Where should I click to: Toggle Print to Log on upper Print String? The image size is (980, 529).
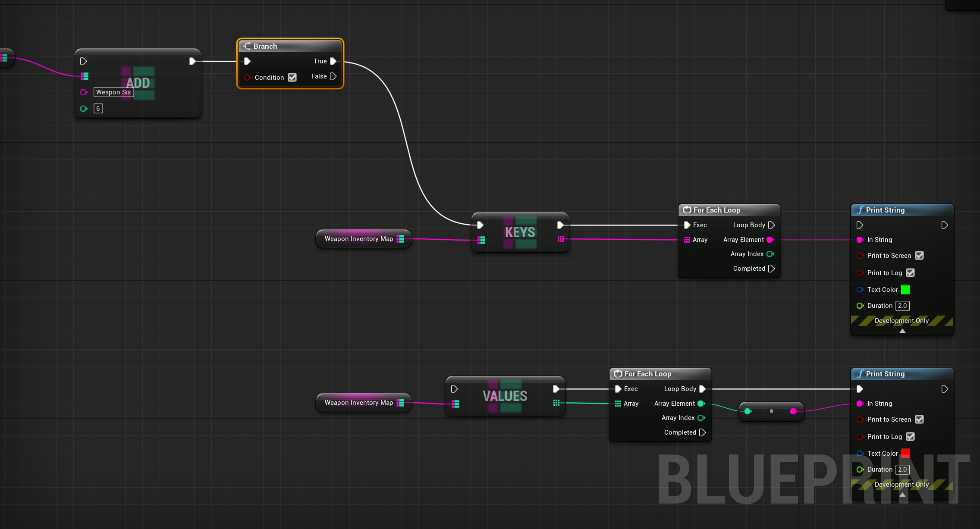(910, 273)
